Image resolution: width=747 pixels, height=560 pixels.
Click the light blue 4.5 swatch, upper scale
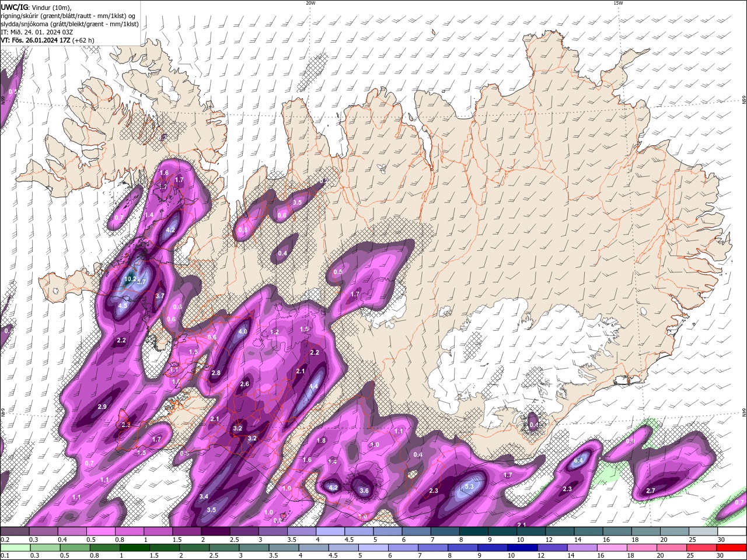[359, 531]
